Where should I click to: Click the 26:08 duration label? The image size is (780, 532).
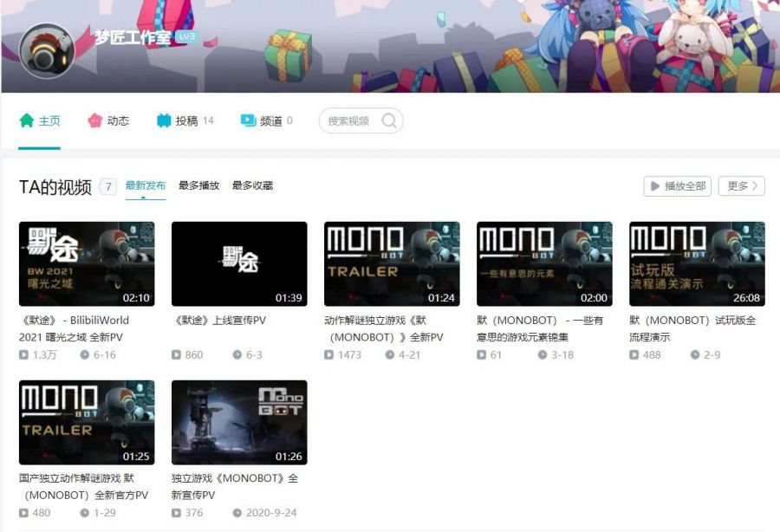pos(746,298)
